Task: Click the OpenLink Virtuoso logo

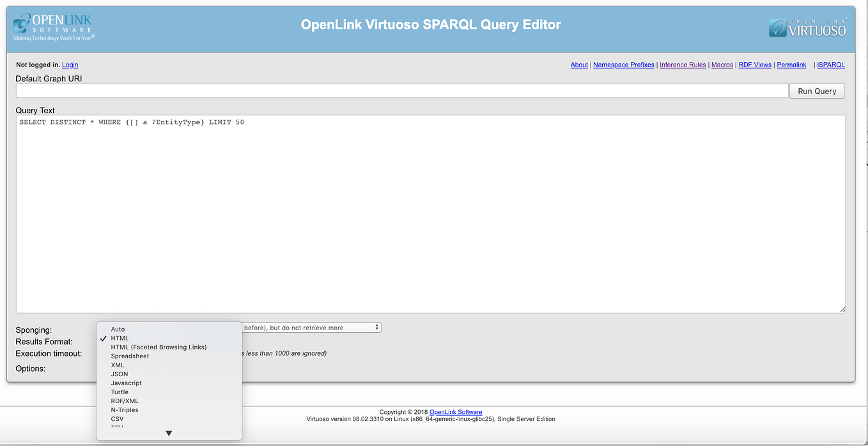Action: 808,28
